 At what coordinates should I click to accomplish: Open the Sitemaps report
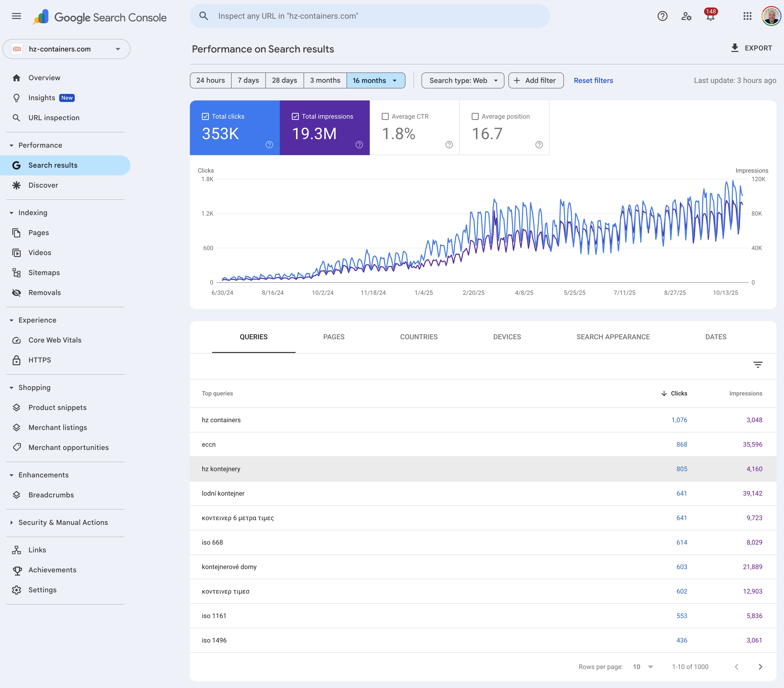[x=44, y=272]
